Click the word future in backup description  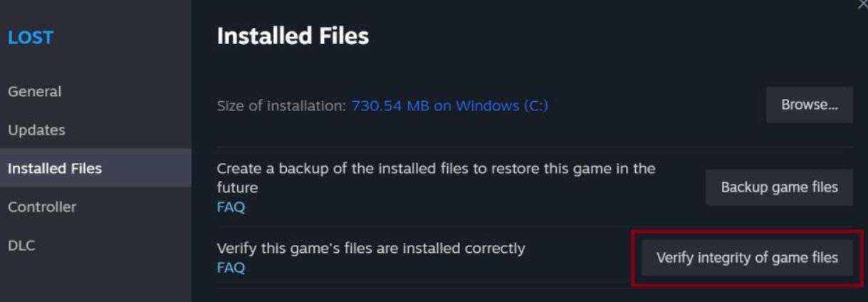point(237,188)
